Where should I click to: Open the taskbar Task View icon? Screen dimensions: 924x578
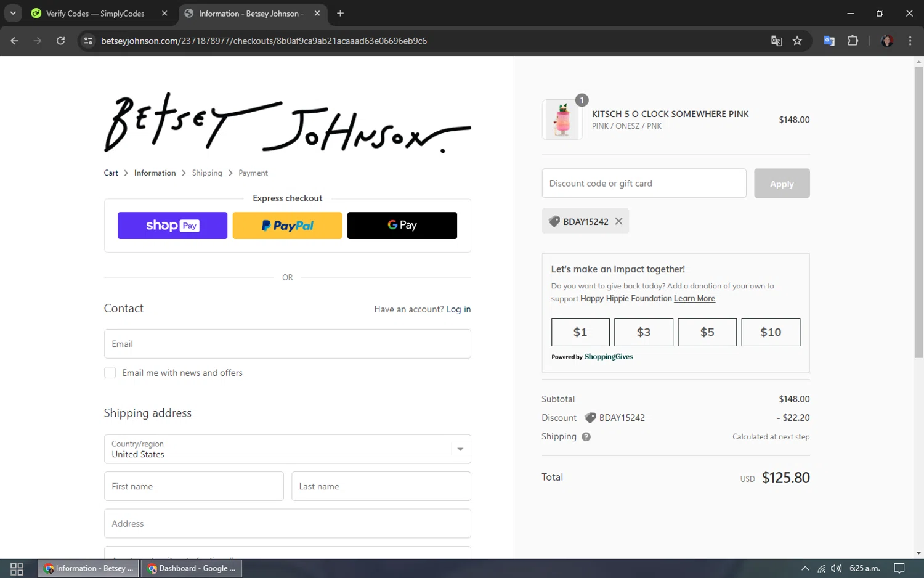tap(17, 568)
